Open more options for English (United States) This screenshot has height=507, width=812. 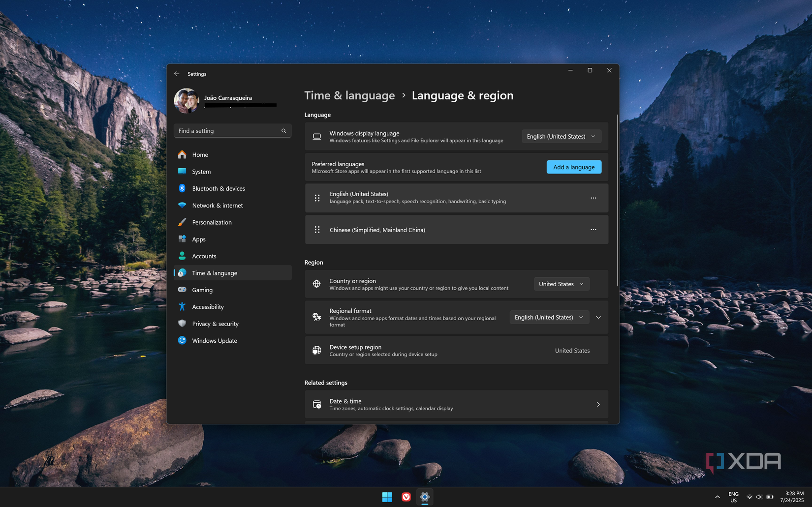click(x=593, y=198)
